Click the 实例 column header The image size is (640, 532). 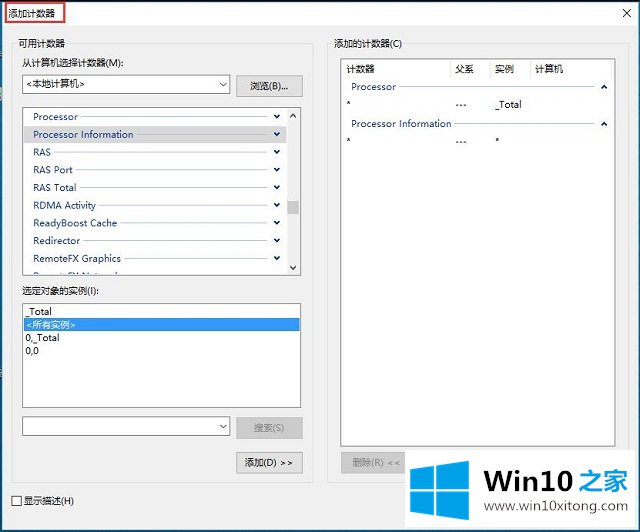(504, 69)
